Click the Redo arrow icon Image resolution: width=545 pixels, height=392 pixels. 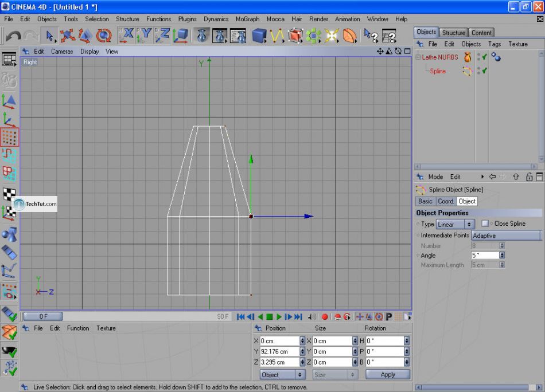pos(32,36)
